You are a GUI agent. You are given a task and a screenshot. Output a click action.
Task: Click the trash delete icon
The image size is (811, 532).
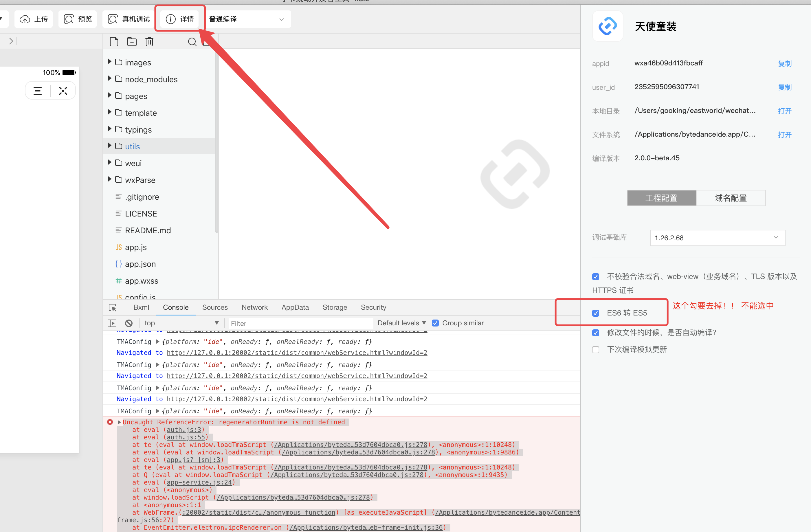pyautogui.click(x=149, y=42)
